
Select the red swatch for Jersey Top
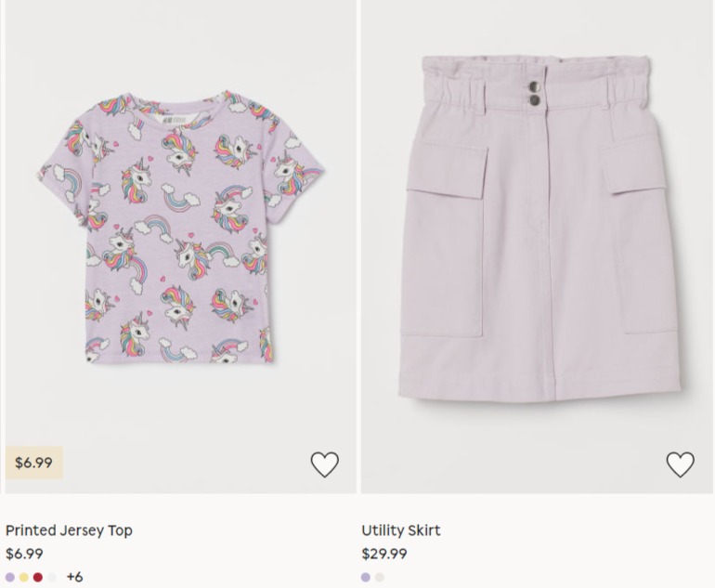[x=38, y=578]
